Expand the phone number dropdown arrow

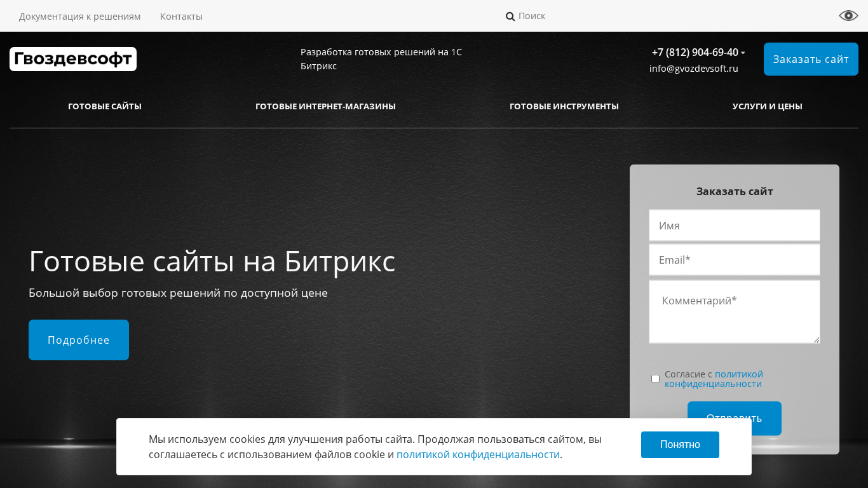(743, 53)
